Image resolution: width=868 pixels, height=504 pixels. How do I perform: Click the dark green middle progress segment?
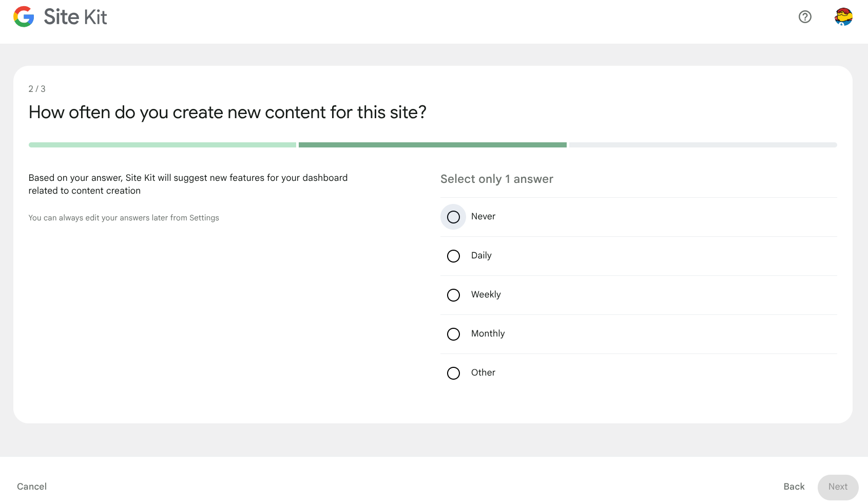[x=432, y=145]
